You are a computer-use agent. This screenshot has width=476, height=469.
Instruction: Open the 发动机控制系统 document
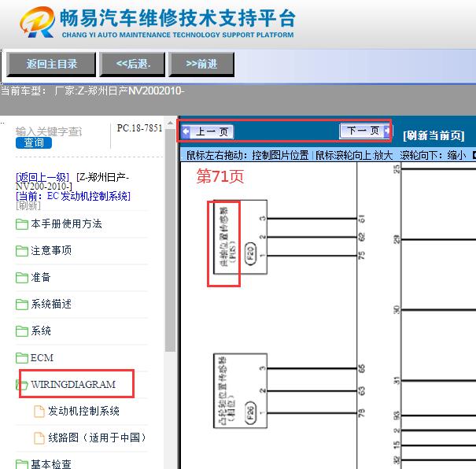[x=83, y=411]
